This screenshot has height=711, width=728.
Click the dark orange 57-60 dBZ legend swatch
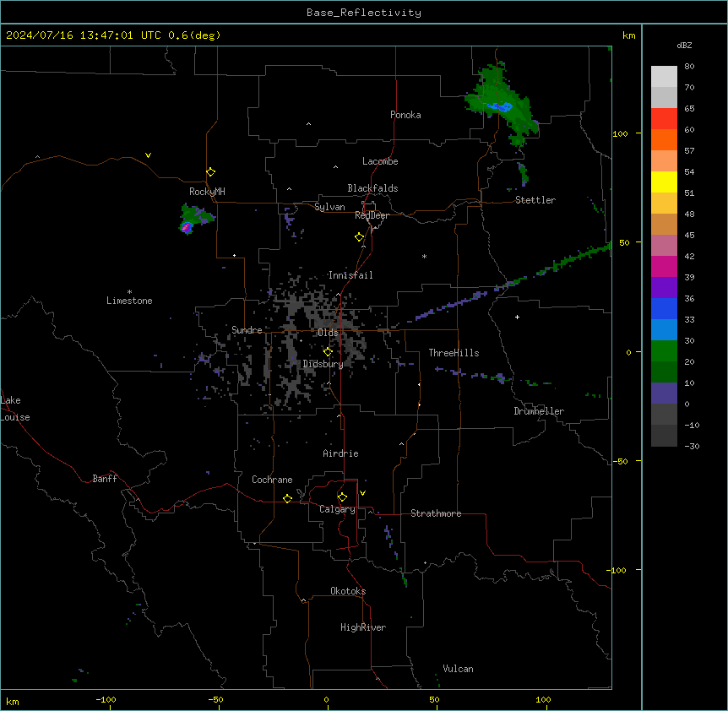point(664,139)
